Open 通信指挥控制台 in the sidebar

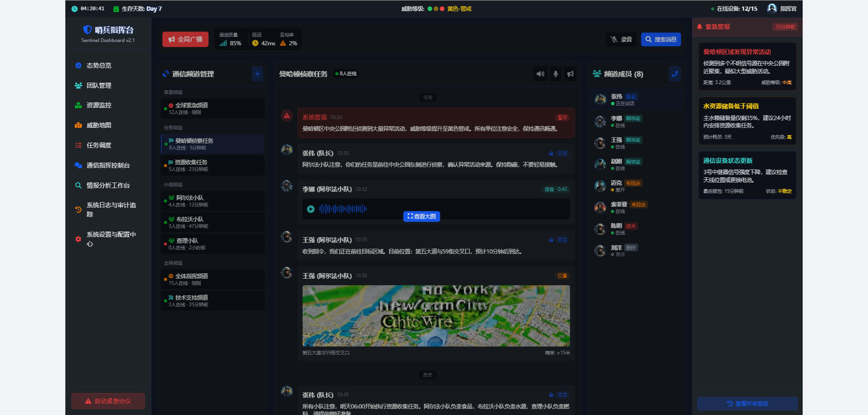108,165
